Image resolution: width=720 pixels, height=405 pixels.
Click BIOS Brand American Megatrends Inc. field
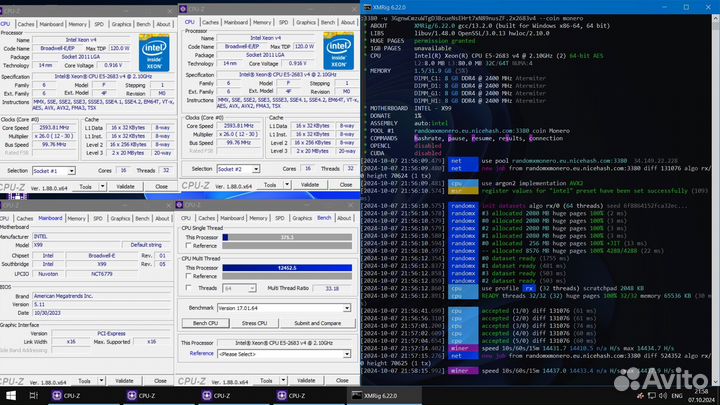(x=103, y=296)
